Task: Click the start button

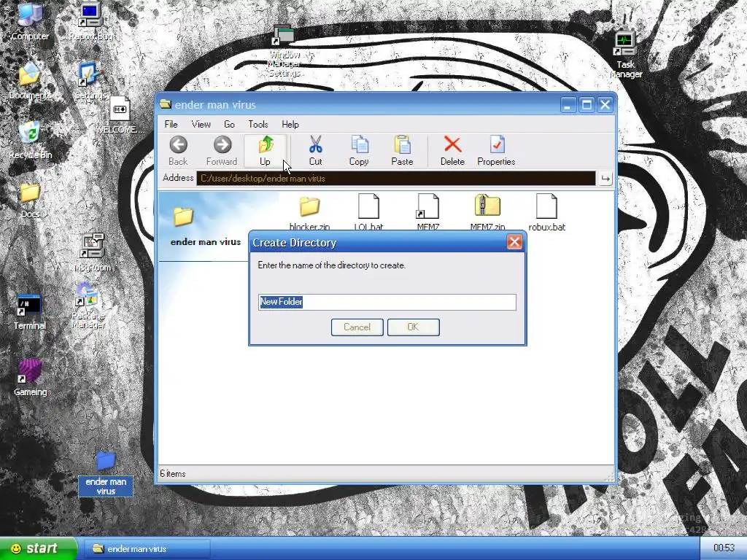Action: (38, 548)
